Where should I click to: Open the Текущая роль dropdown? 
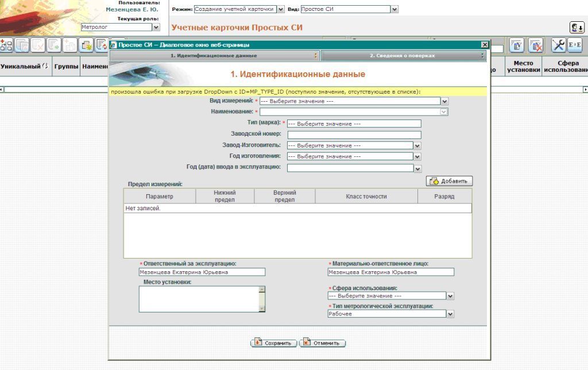click(156, 27)
